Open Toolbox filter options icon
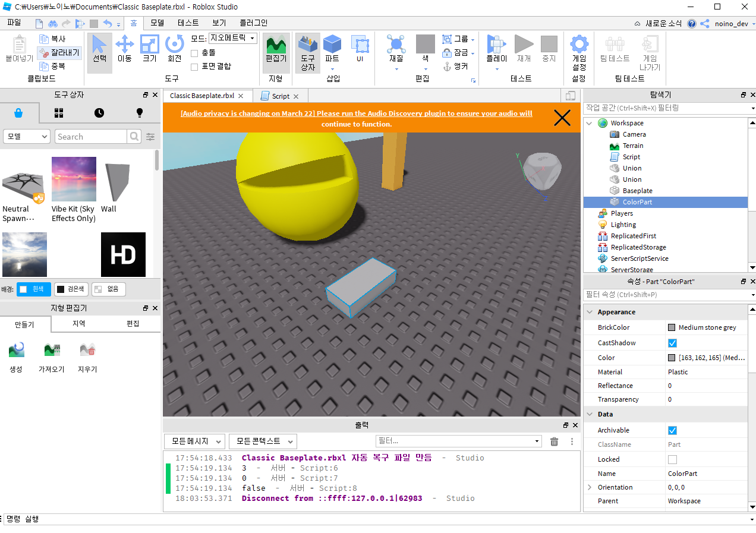The height and width of the screenshot is (533, 756). pos(150,137)
